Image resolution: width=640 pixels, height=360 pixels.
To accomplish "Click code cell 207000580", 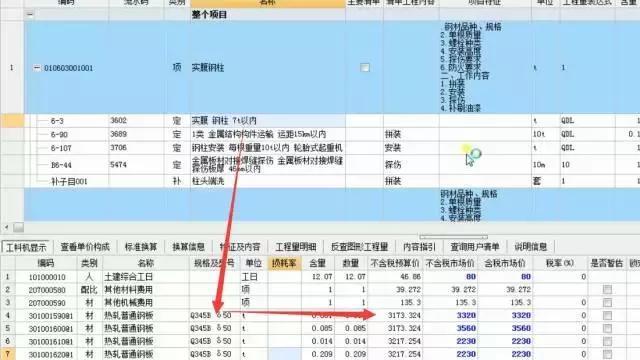I will [47, 290].
